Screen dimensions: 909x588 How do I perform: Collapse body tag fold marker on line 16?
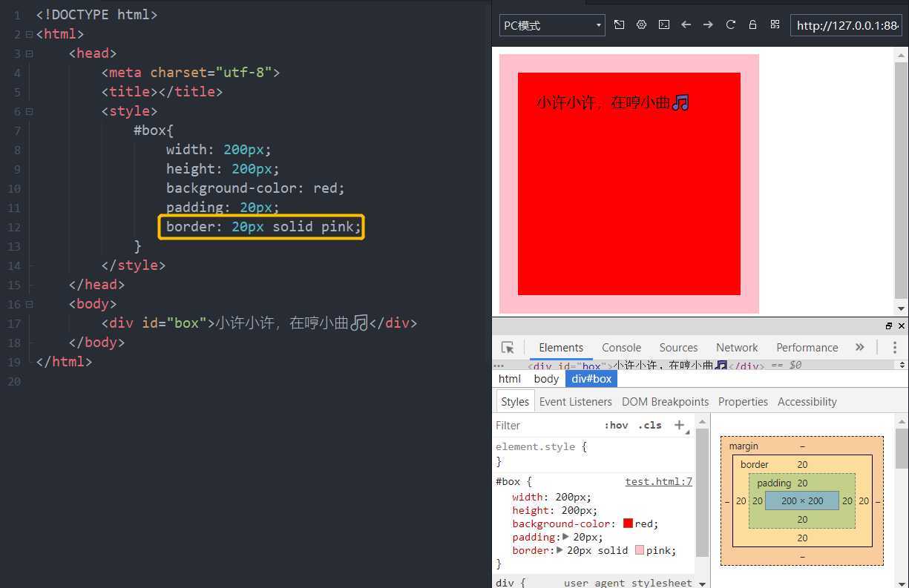[x=29, y=304]
